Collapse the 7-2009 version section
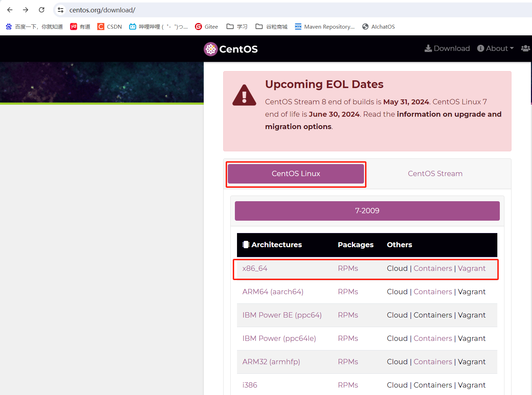 pos(367,211)
